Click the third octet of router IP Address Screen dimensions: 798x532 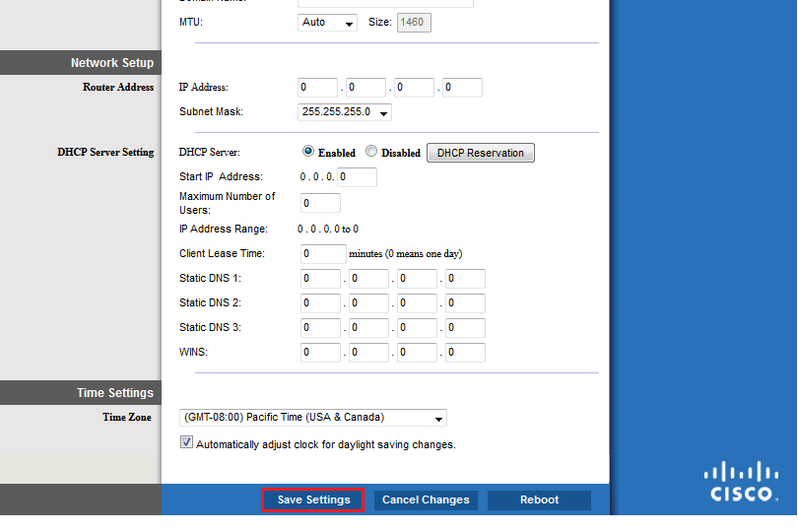click(x=414, y=88)
